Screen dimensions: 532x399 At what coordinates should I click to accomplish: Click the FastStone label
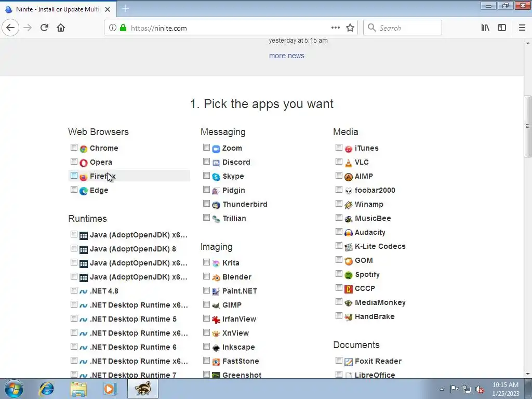(241, 361)
